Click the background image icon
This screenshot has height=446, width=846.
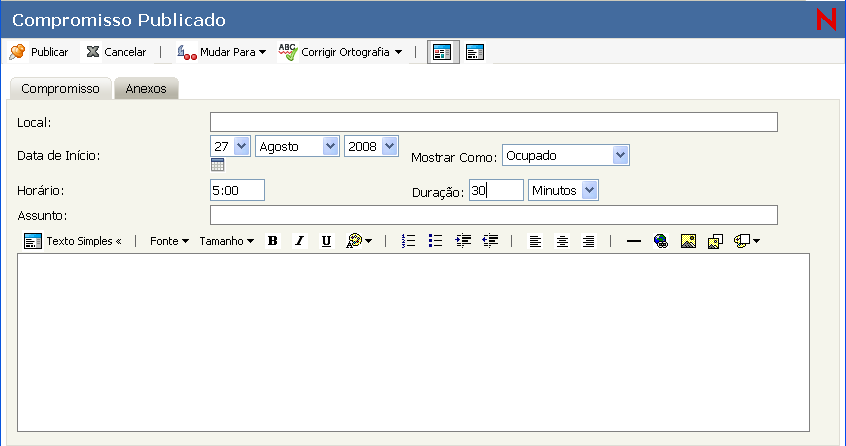coord(715,241)
